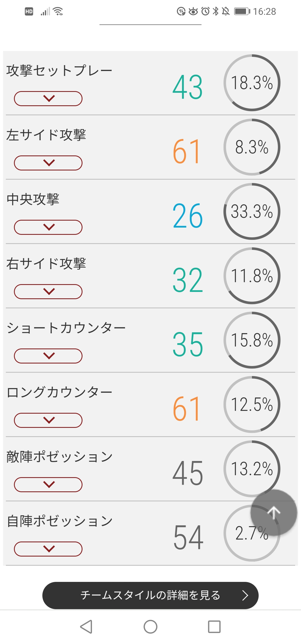This screenshot has width=301, height=644.
Task: Tap the alarm clock status icon
Action: click(x=205, y=11)
